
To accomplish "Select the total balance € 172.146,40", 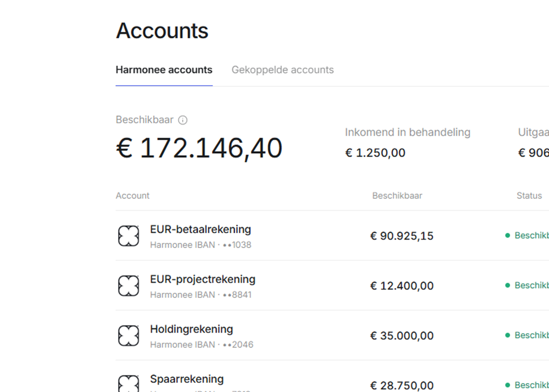I will [x=199, y=148].
